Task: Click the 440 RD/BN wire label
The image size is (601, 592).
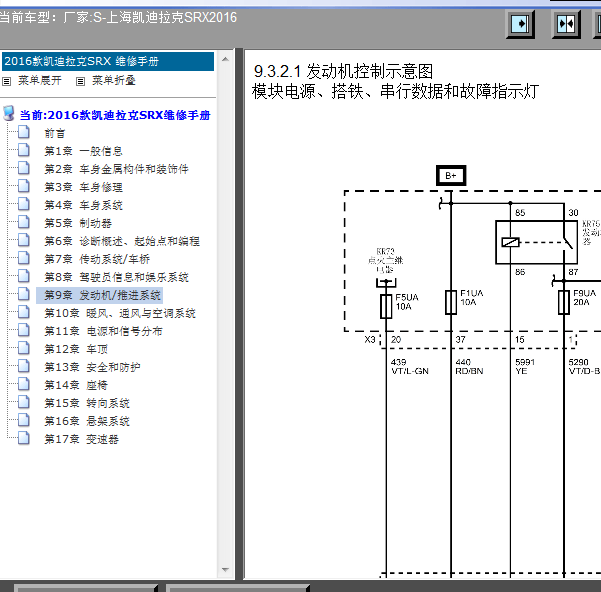Action: [469, 367]
